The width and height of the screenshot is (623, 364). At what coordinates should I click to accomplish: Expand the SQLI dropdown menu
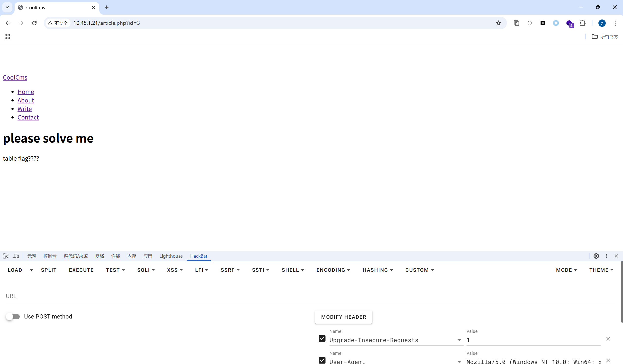point(146,270)
